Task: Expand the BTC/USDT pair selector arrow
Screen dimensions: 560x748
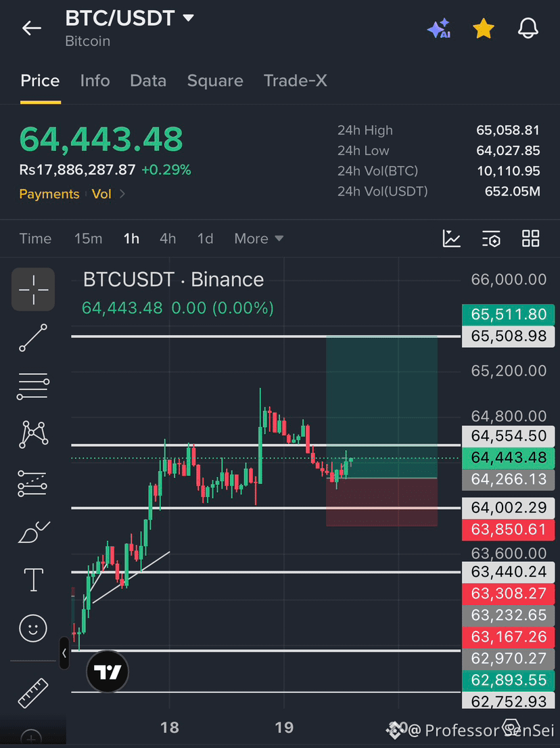Action: point(189,18)
